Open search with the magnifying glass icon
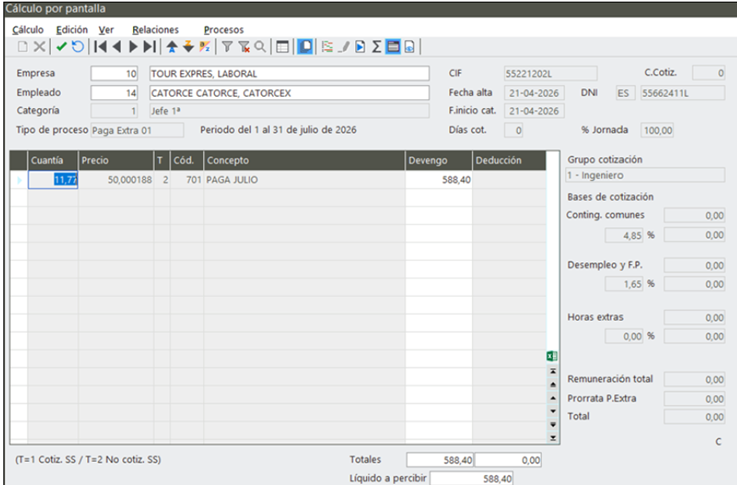 click(x=260, y=47)
